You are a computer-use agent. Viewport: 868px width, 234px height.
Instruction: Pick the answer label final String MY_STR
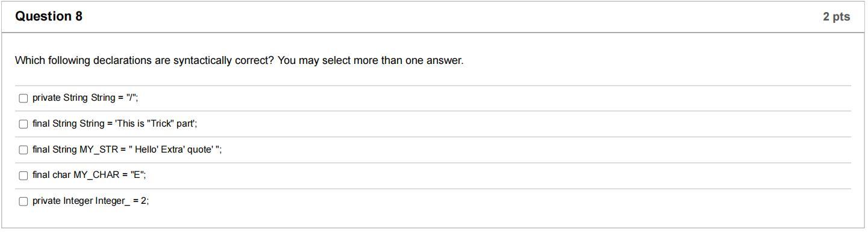click(x=127, y=150)
